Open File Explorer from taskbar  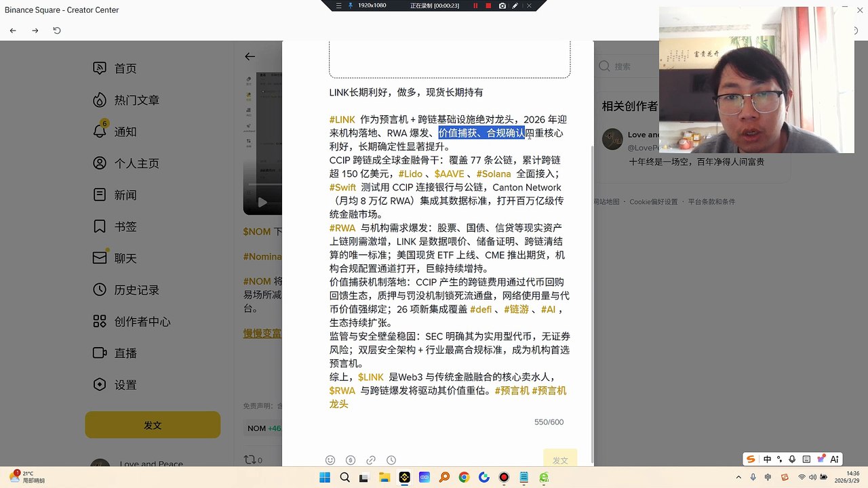pos(384,478)
